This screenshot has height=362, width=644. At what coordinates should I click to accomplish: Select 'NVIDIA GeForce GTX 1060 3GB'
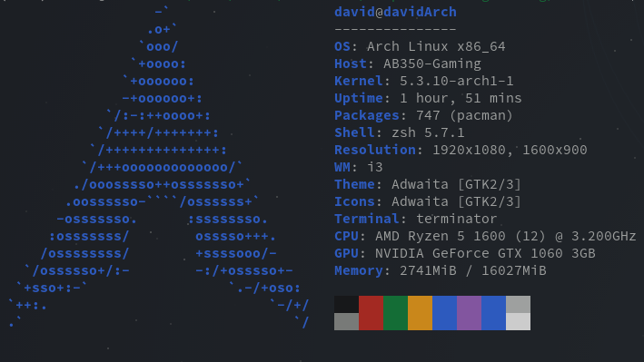pos(485,253)
